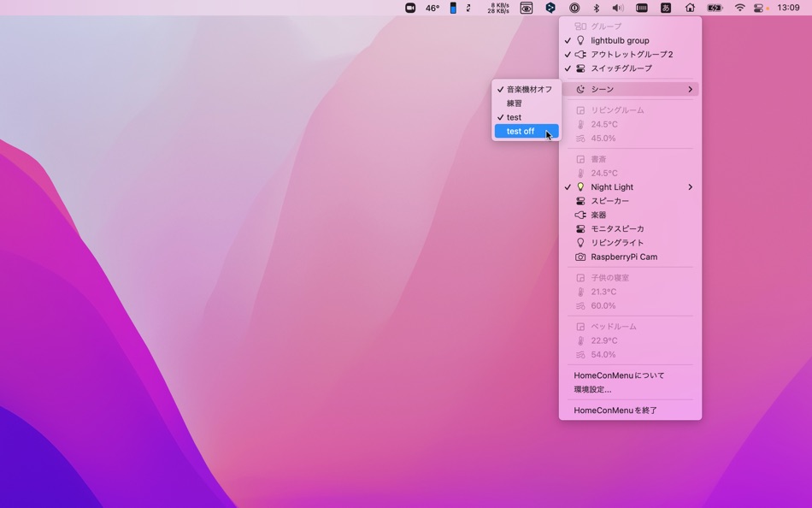Click the keyboard-style bar icon in menu bar

(642, 8)
